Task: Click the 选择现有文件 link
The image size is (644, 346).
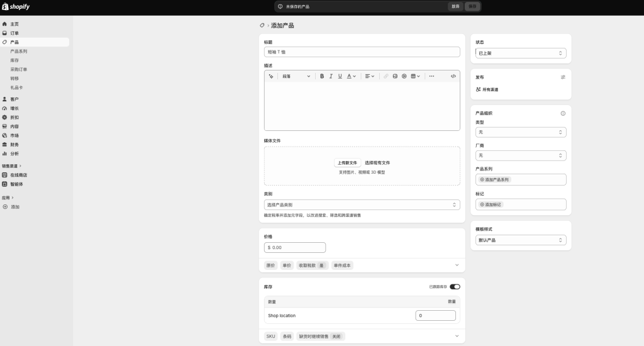Action: (x=377, y=163)
